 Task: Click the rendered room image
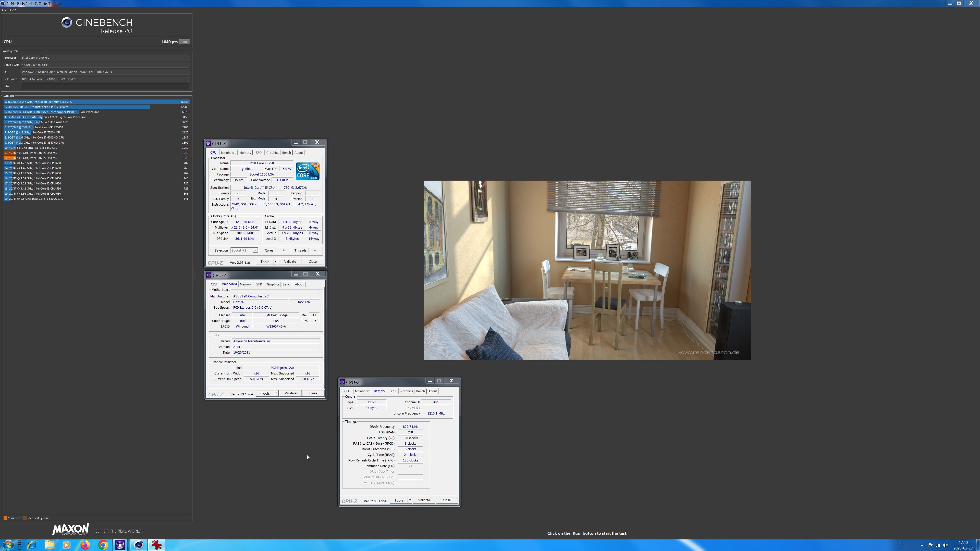click(x=587, y=270)
